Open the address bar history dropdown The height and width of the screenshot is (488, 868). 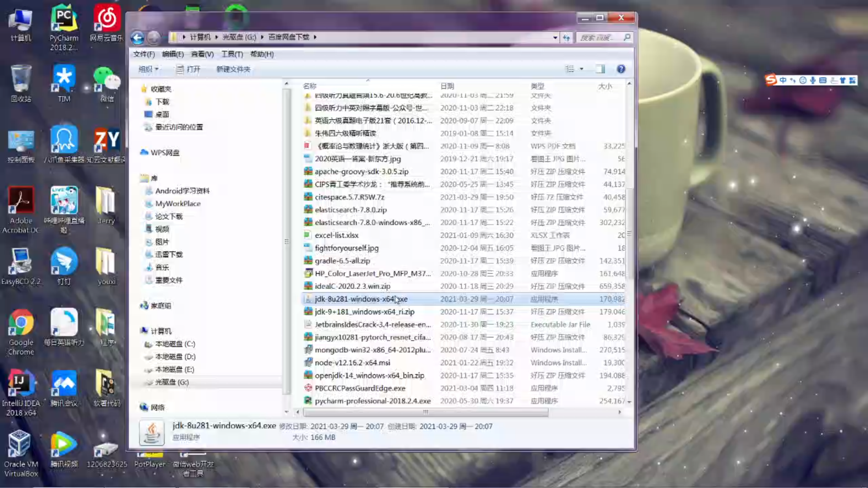coord(555,38)
